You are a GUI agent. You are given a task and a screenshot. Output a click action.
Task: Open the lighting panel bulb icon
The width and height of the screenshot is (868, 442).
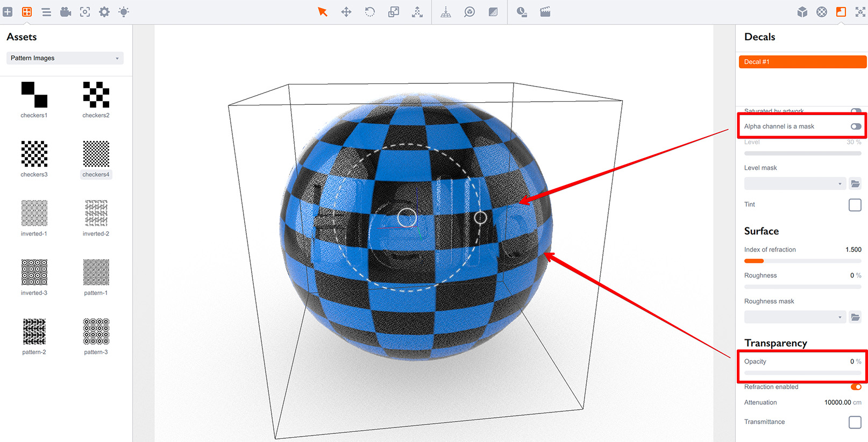click(x=124, y=12)
